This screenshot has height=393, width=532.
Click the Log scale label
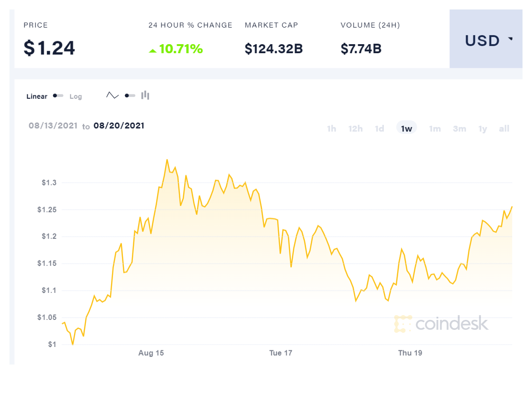(76, 96)
